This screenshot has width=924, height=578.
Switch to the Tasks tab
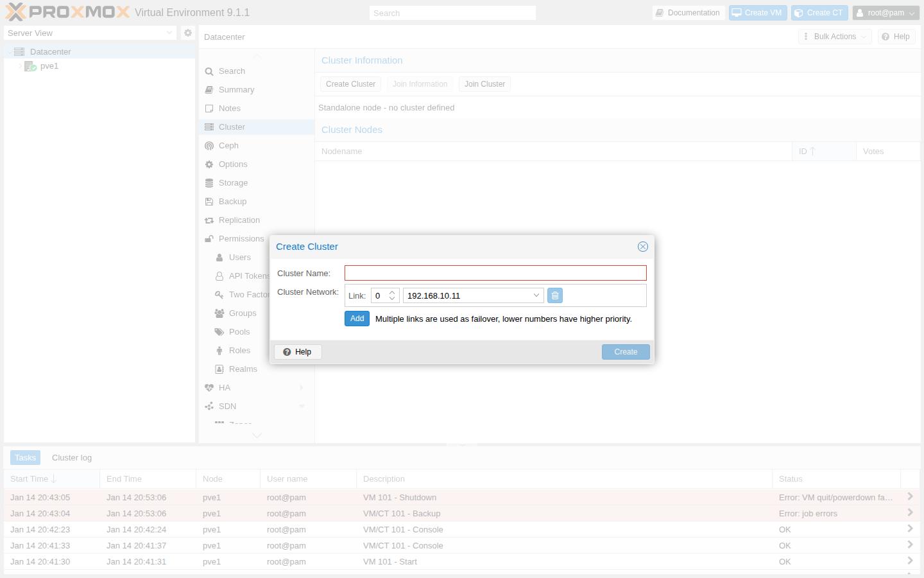click(x=25, y=457)
